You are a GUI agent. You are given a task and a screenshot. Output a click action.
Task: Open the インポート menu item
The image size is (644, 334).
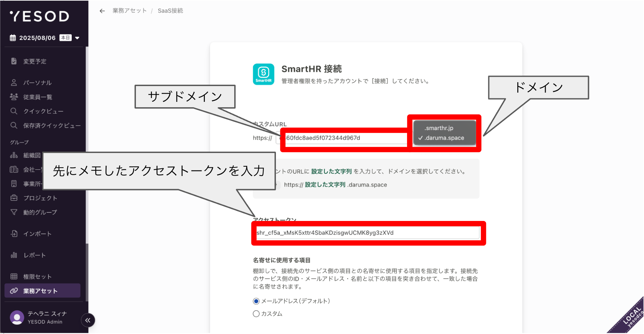[x=38, y=234]
